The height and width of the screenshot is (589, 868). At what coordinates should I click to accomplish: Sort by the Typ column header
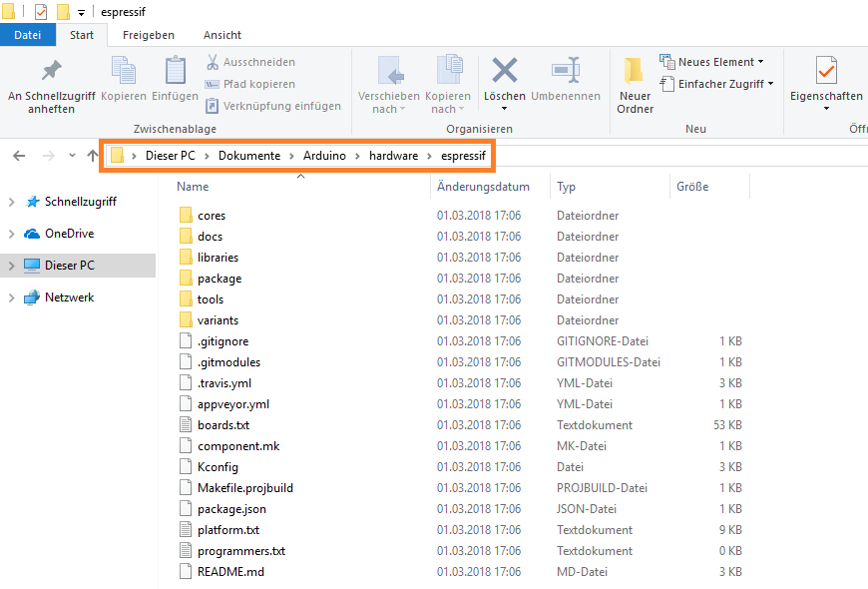pos(566,187)
